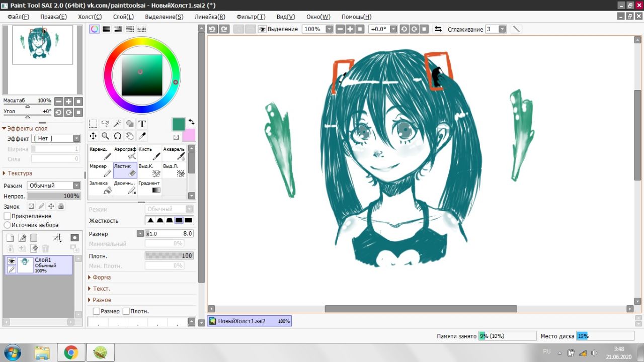
Task: Adjust the layer Непроз. opacity slider
Action: click(x=54, y=196)
